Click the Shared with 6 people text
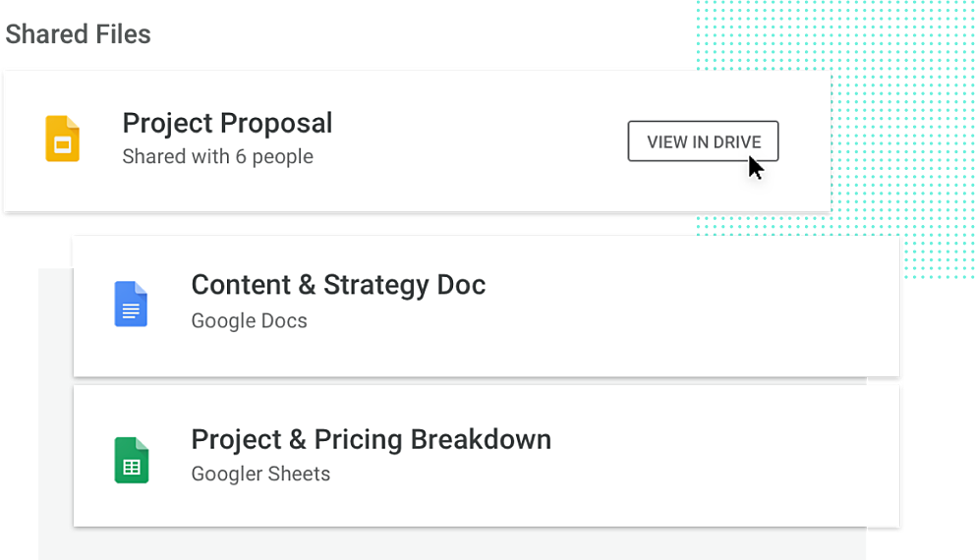Image resolution: width=975 pixels, height=560 pixels. click(x=217, y=156)
